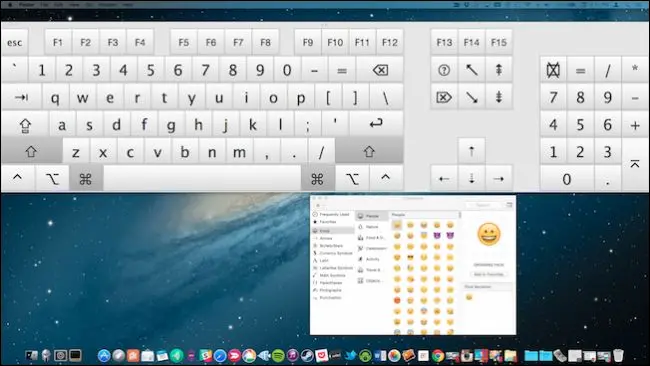650x366 pixels.
Task: Tap the F12 function key
Action: 390,42
